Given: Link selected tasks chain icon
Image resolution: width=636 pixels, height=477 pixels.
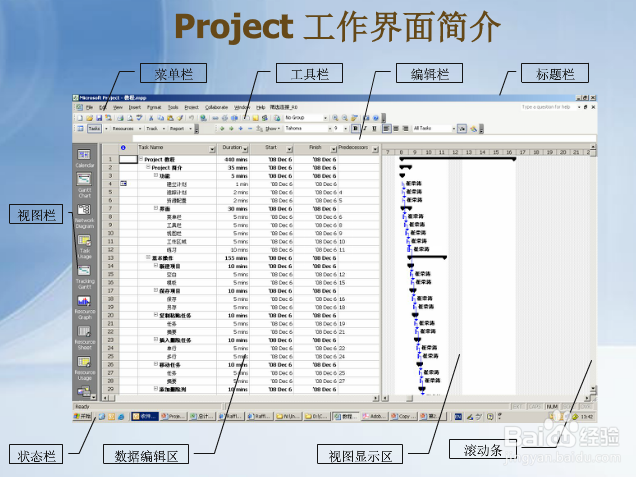Looking at the screenshot, I should pyautogui.click(x=215, y=118).
